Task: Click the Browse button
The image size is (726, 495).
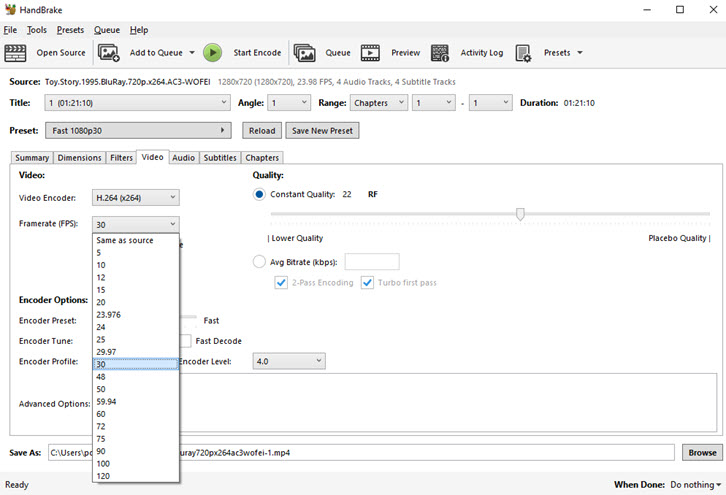Action: point(701,453)
